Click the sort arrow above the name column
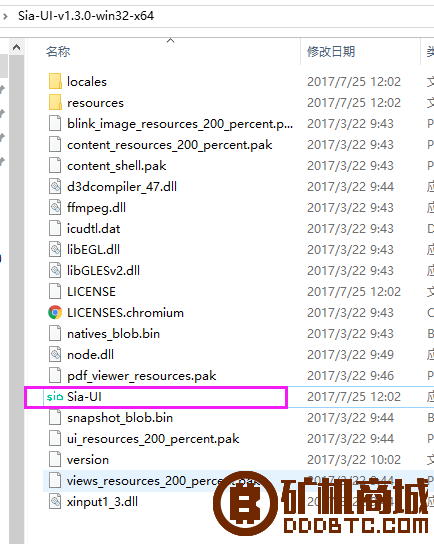The image size is (434, 544). point(170,41)
